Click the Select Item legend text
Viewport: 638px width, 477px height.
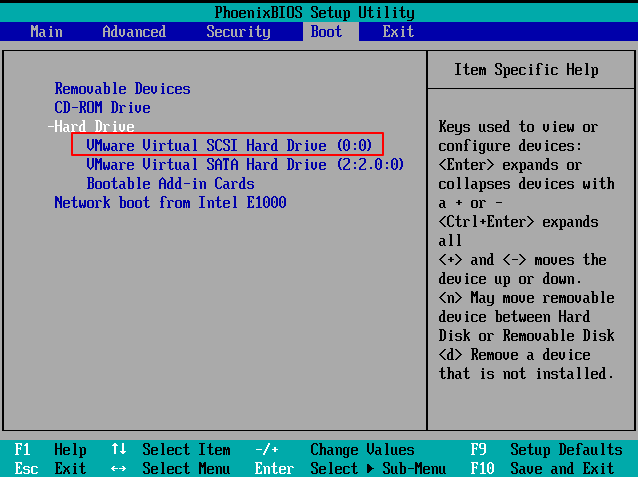[x=186, y=450]
